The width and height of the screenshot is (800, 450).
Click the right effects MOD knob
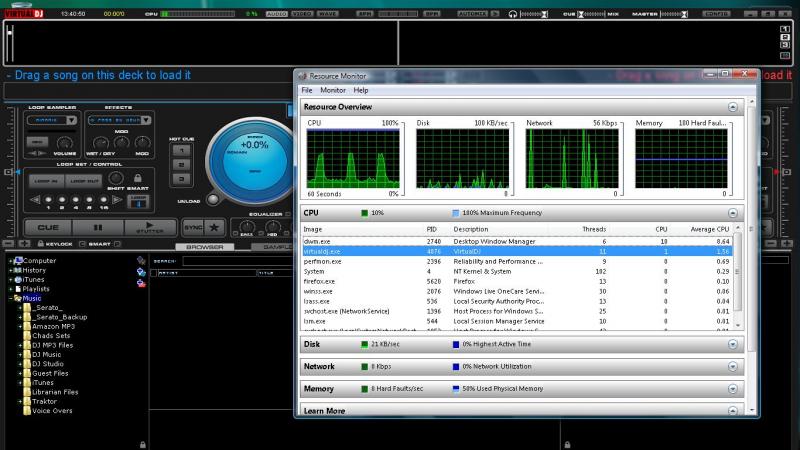point(142,143)
